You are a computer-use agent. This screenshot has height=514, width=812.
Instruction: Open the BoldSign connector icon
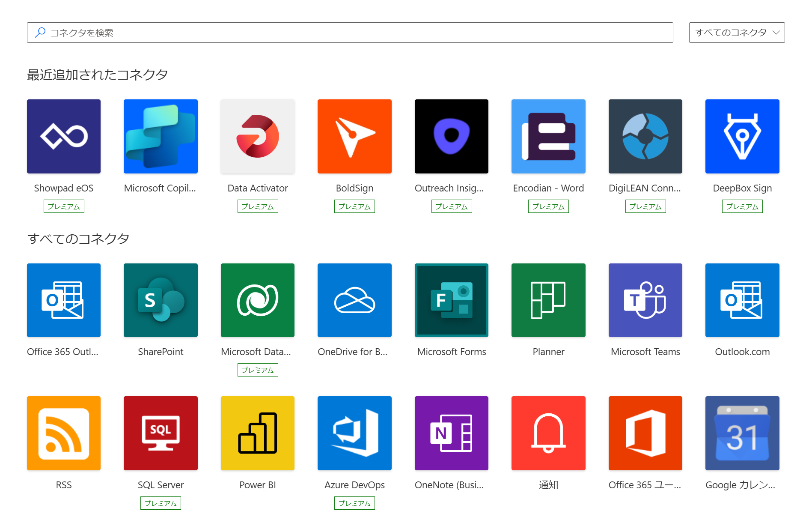(354, 136)
